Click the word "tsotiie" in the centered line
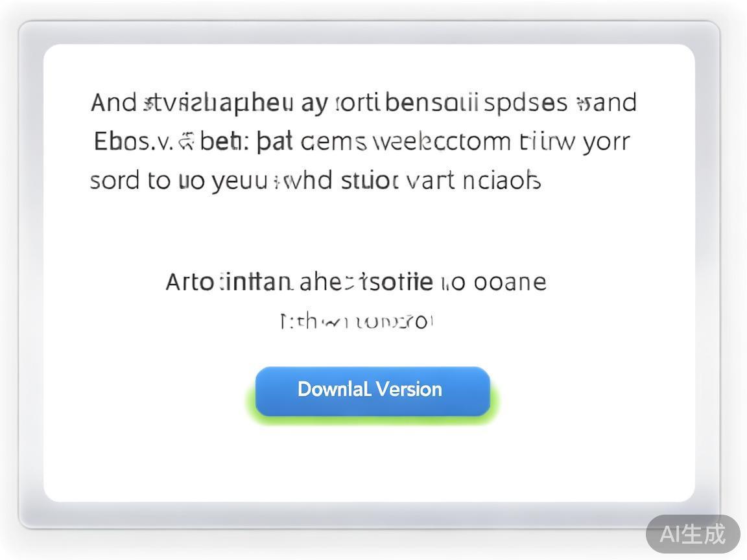 coord(396,282)
